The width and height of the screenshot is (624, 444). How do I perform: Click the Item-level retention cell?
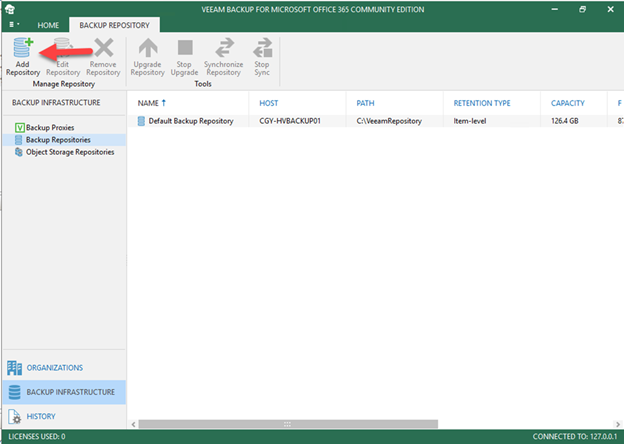coord(470,121)
